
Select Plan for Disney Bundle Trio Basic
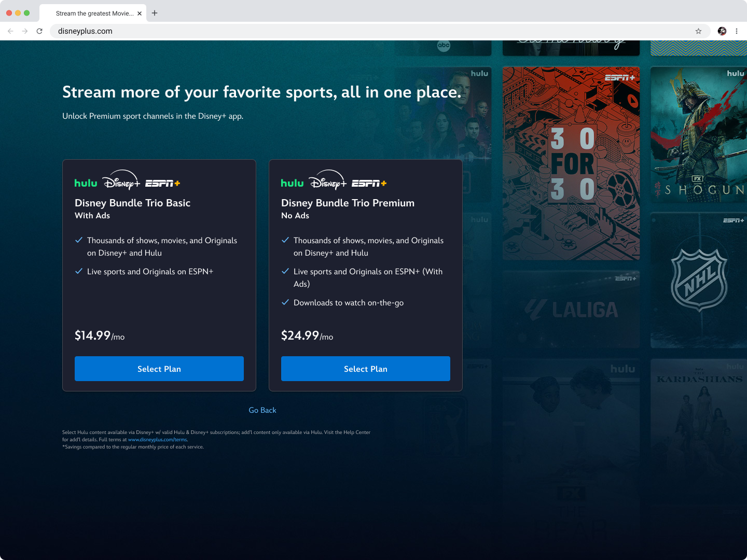point(159,369)
